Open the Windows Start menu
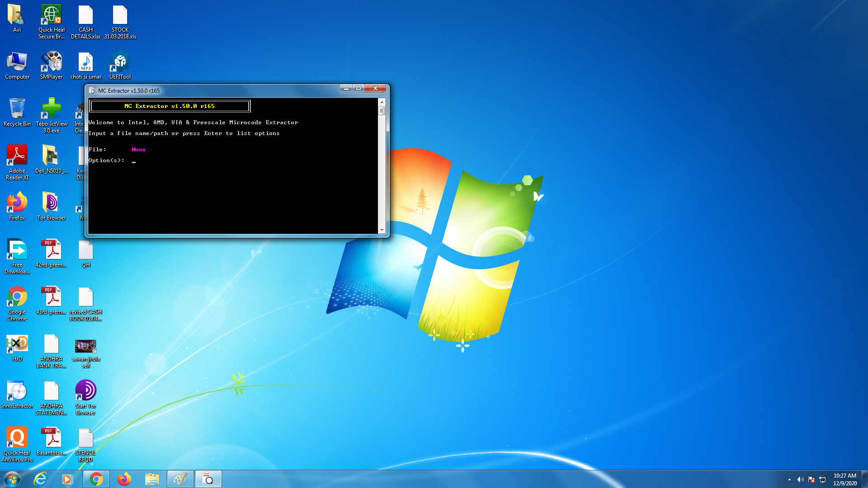The image size is (868, 488). [12, 479]
